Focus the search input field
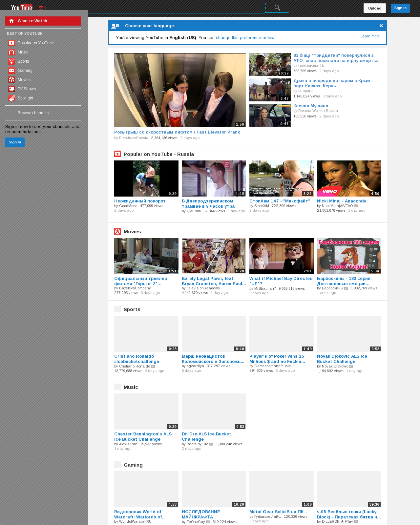Viewport: 420px width, 525px height. coord(177,8)
